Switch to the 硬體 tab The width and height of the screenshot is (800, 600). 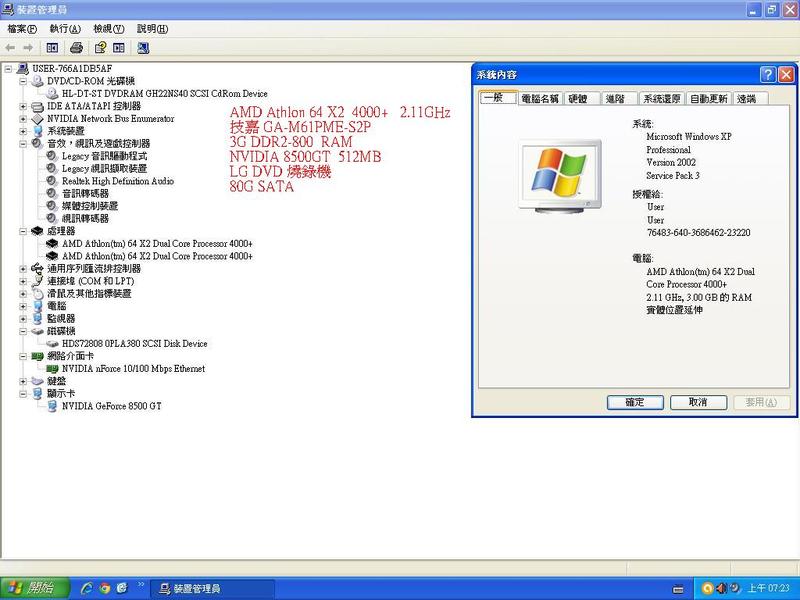tap(581, 99)
